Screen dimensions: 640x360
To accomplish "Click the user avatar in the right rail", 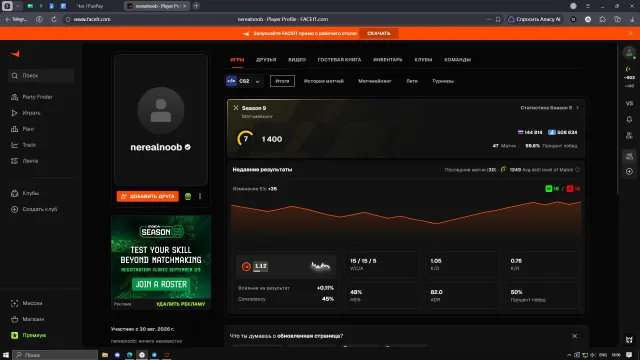I will pos(629,52).
